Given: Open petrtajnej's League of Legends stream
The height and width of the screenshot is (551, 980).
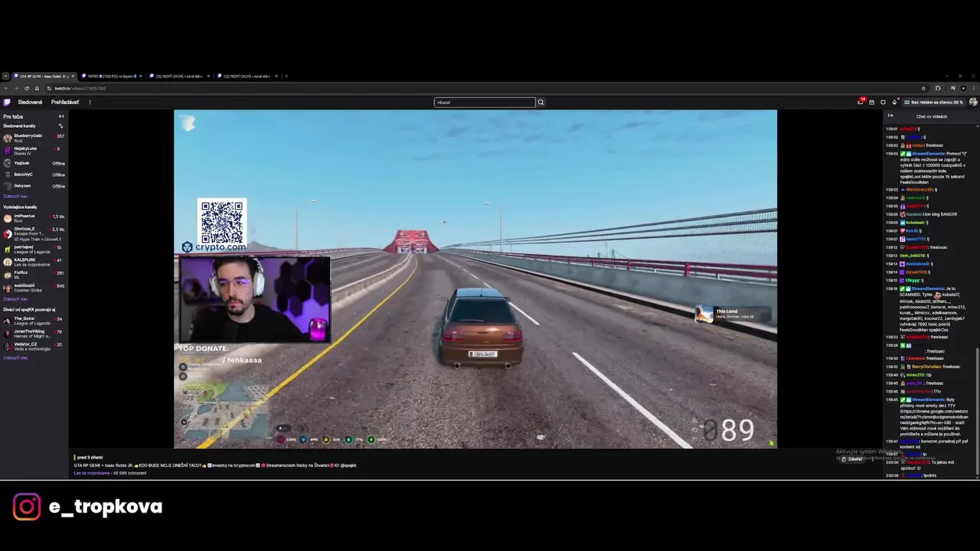Looking at the screenshot, I should [x=34, y=249].
